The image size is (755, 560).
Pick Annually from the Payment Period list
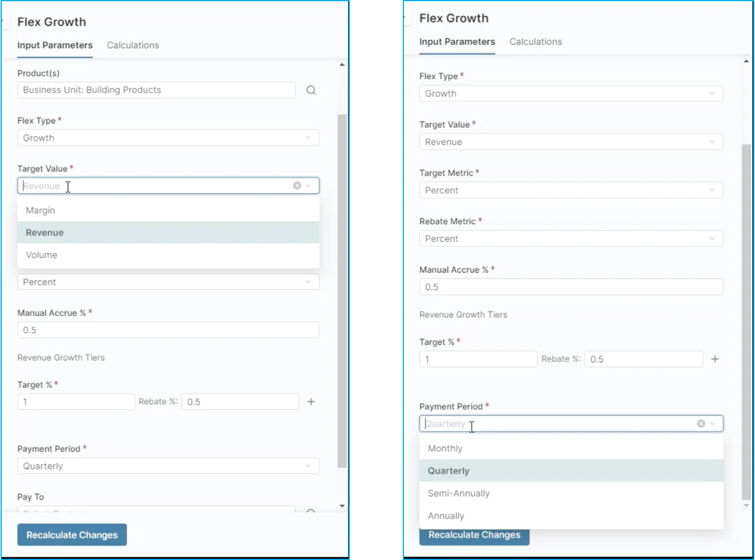pyautogui.click(x=445, y=516)
